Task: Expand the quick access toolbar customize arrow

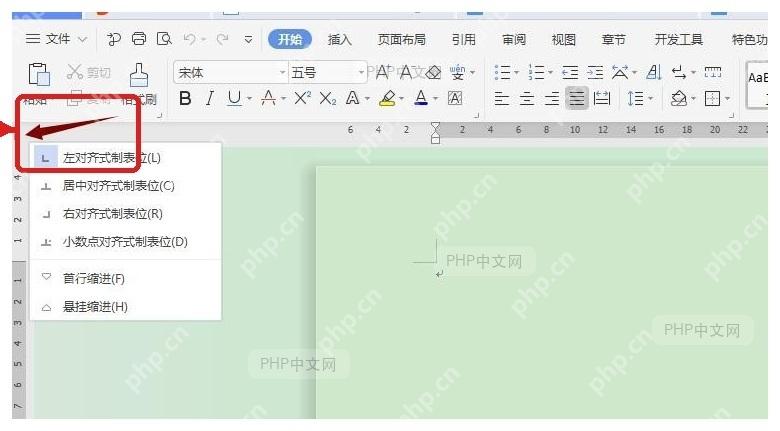Action: [x=248, y=39]
